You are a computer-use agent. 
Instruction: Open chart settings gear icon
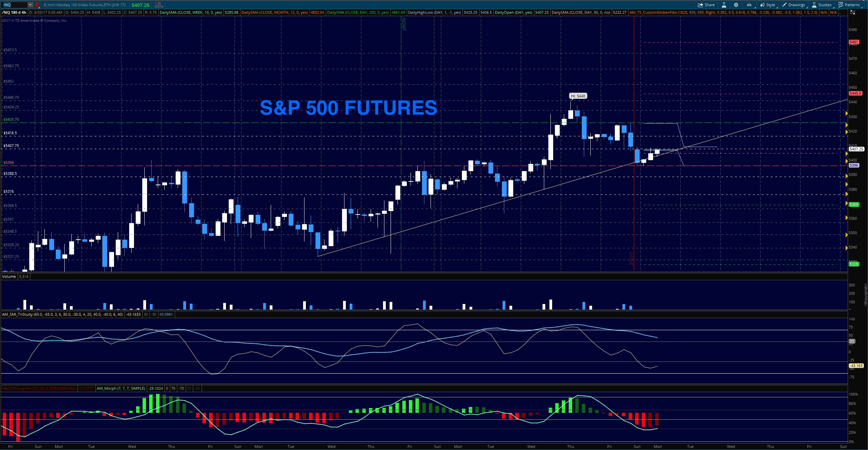(736, 5)
